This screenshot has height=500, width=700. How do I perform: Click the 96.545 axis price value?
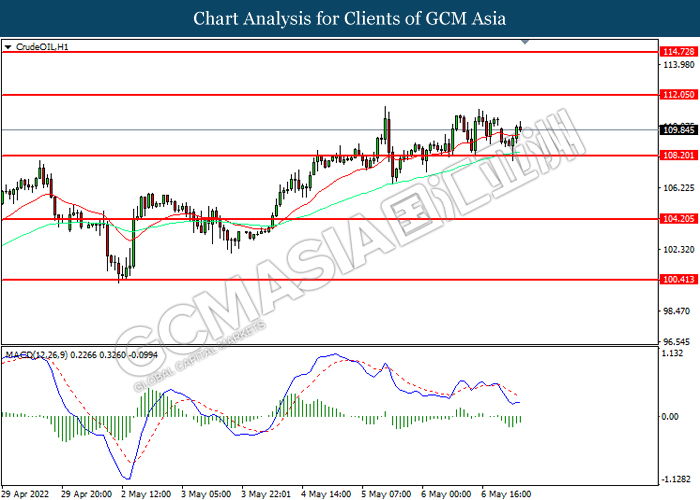pyautogui.click(x=679, y=342)
